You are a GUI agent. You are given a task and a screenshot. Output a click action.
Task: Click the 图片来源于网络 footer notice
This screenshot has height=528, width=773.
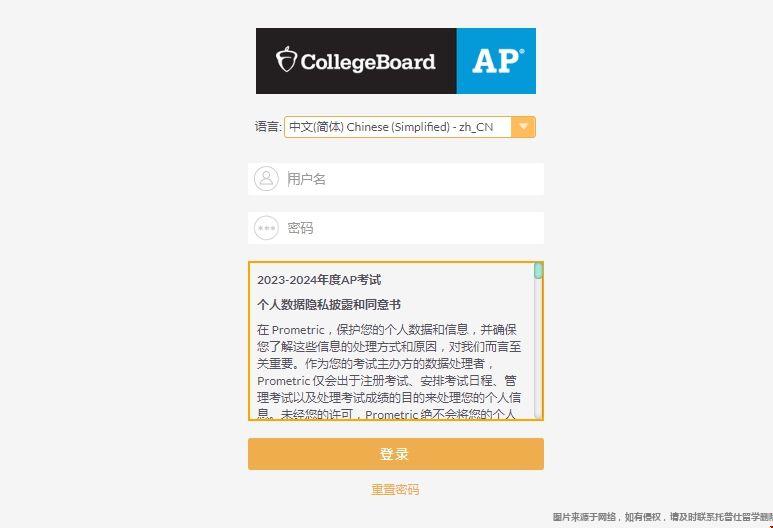click(x=662, y=517)
